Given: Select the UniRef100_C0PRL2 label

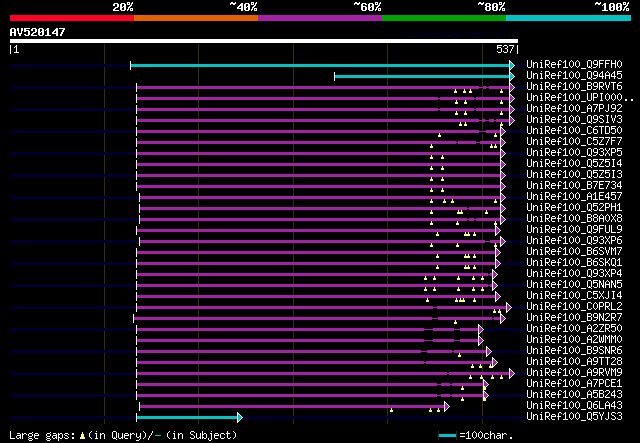Looking at the screenshot, I should (x=574, y=307).
